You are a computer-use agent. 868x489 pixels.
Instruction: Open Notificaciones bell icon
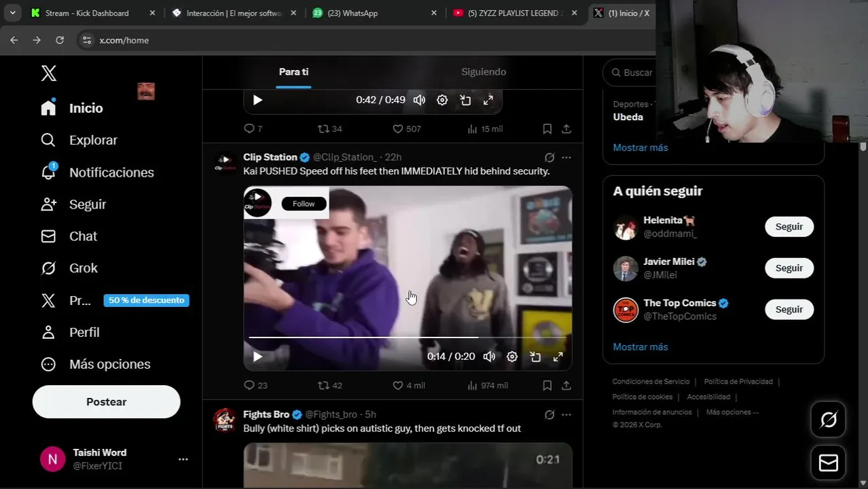(48, 172)
